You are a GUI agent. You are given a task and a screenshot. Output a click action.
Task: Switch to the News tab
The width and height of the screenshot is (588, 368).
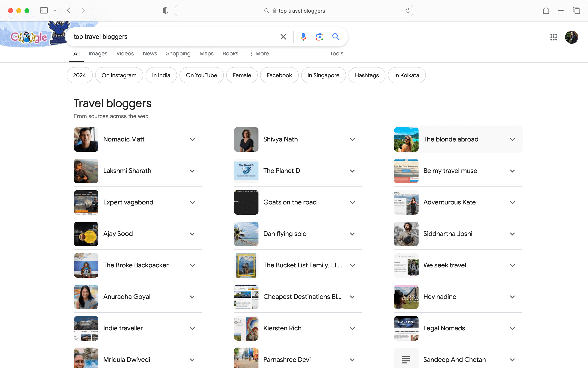click(150, 54)
